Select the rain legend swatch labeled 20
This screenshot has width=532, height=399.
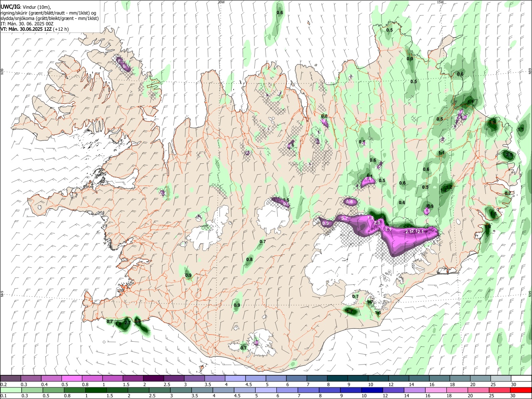pyautogui.click(x=478, y=390)
